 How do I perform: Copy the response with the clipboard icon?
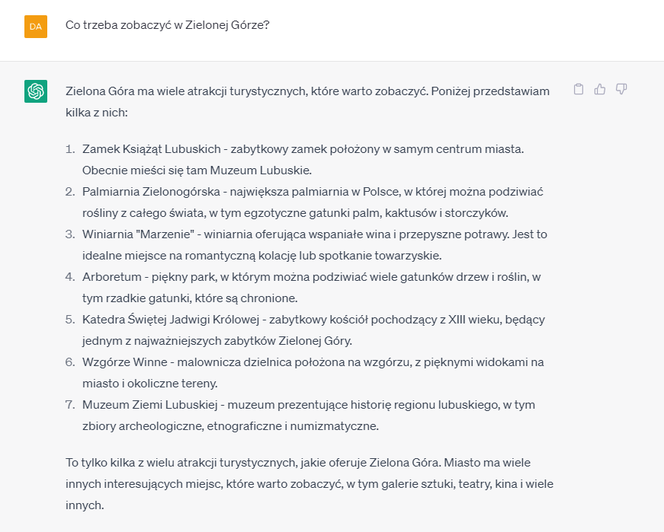[578, 89]
